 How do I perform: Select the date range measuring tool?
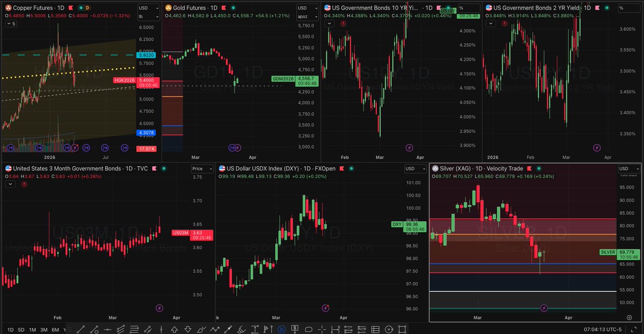pos(335,329)
